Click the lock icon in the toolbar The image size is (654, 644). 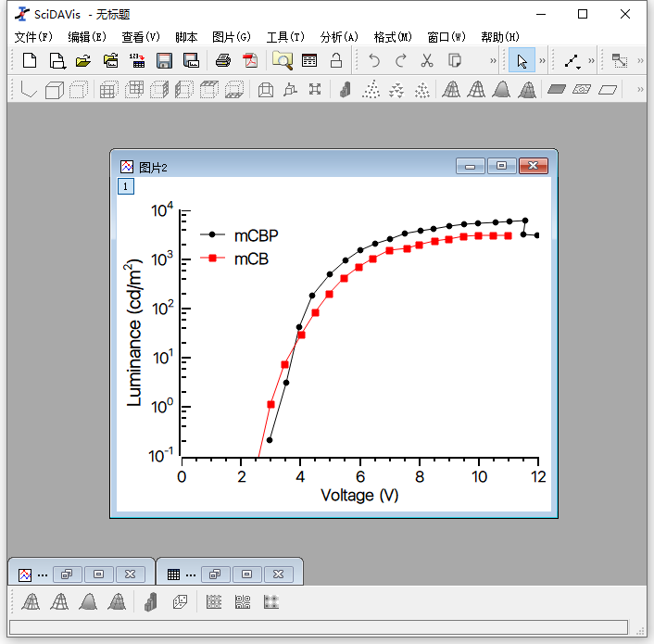pyautogui.click(x=336, y=61)
